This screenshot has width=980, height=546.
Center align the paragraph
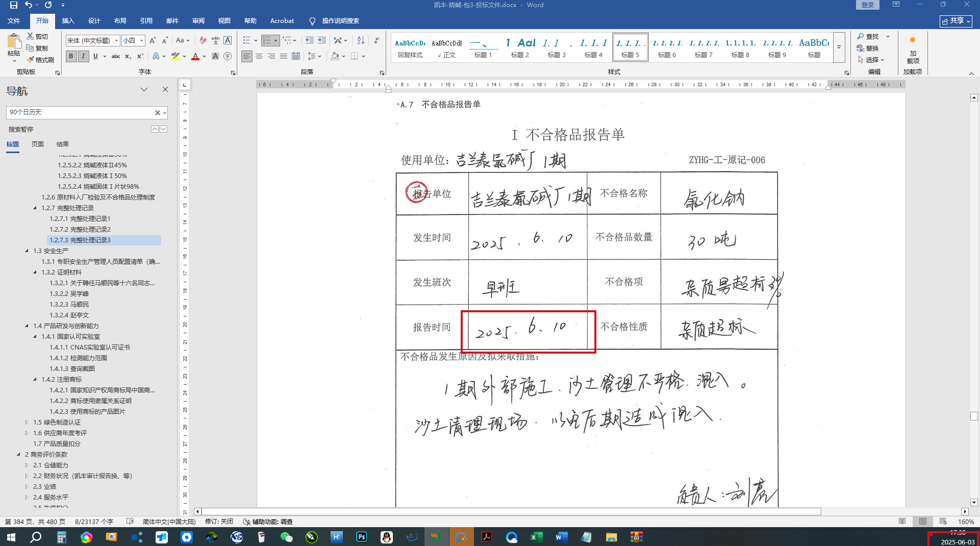(x=259, y=56)
